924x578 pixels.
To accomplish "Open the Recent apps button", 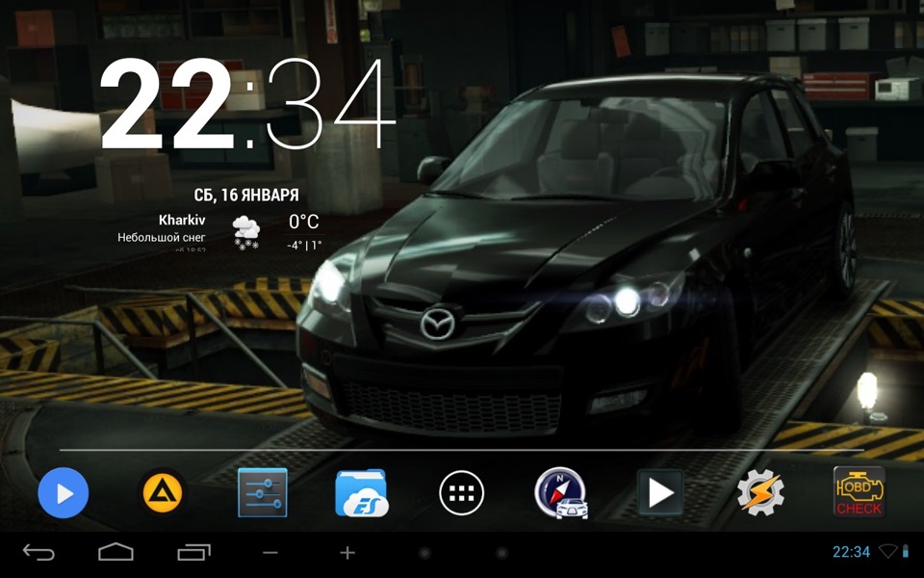I will click(x=193, y=552).
